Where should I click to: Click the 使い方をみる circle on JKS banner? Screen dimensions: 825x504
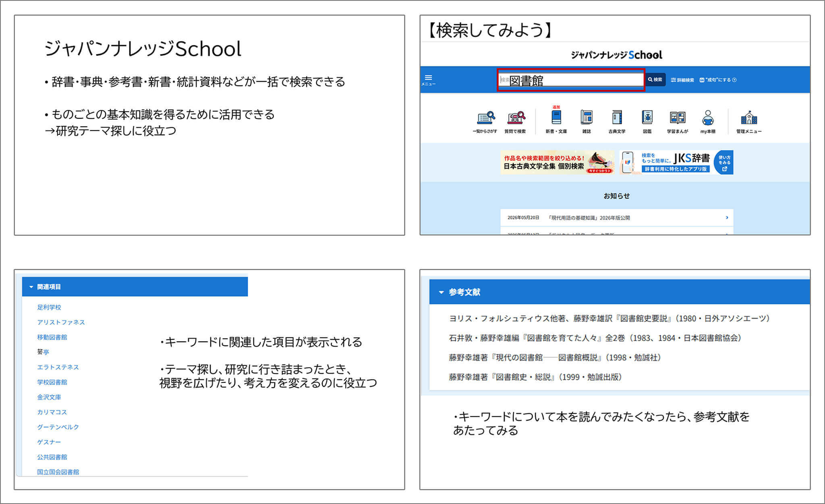724,162
